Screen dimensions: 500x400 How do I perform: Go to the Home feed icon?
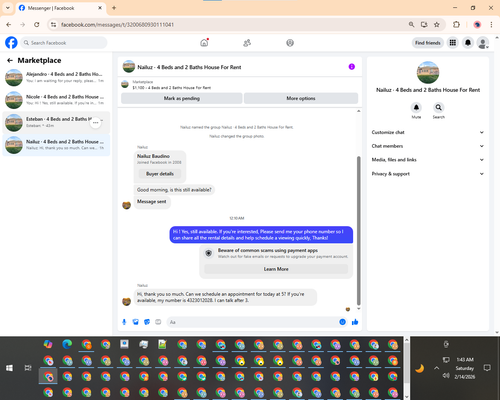[204, 43]
